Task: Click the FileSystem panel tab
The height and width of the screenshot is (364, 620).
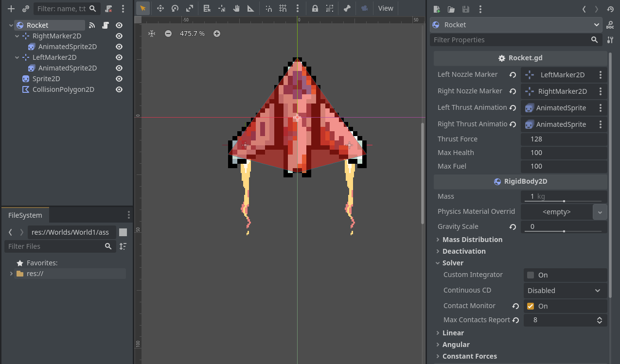Action: 25,215
